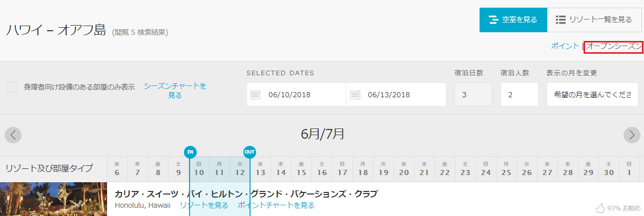Select the オープンシーズン option
The image size is (644, 216).
(614, 46)
